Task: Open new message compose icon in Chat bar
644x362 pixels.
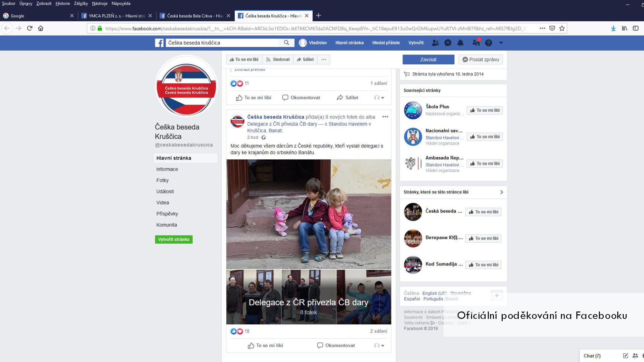Action: pos(625,356)
